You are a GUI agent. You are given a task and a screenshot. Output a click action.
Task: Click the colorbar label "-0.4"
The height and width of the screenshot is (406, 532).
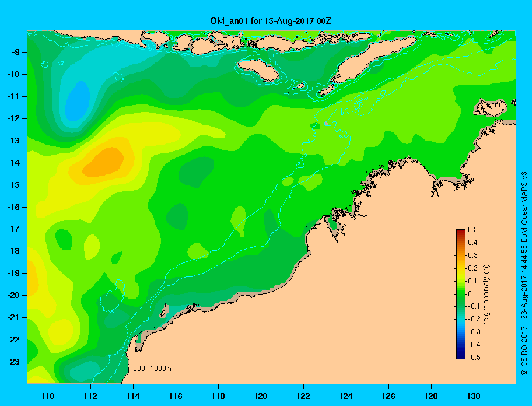pos(474,345)
